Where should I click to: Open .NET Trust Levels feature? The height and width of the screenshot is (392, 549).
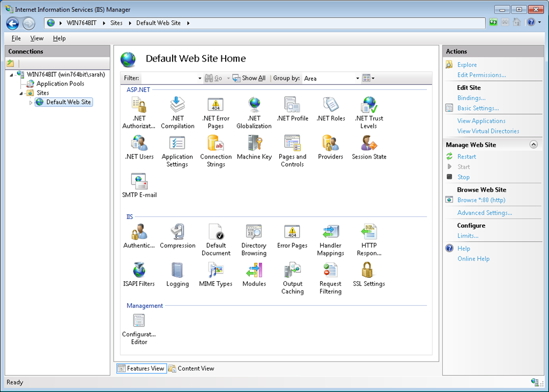[x=369, y=112]
